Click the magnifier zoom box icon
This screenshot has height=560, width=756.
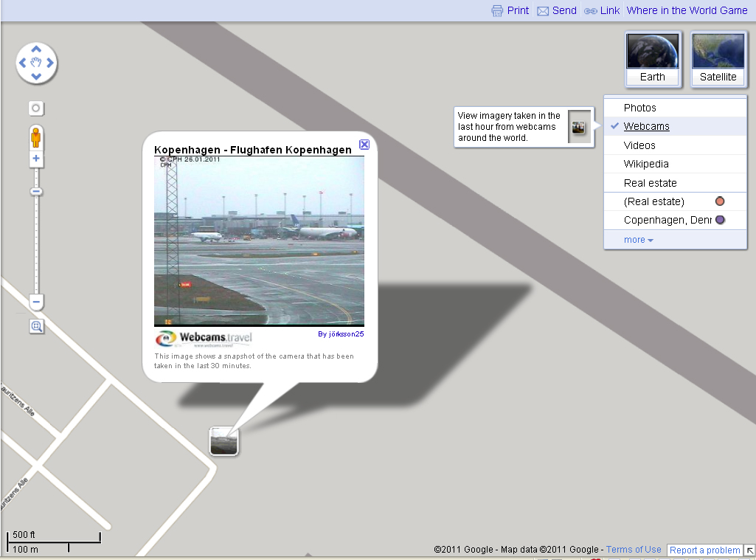(x=36, y=326)
